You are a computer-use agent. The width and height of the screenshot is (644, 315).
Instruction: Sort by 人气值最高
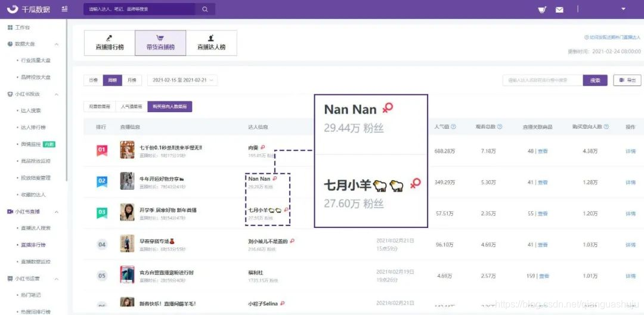coord(131,106)
